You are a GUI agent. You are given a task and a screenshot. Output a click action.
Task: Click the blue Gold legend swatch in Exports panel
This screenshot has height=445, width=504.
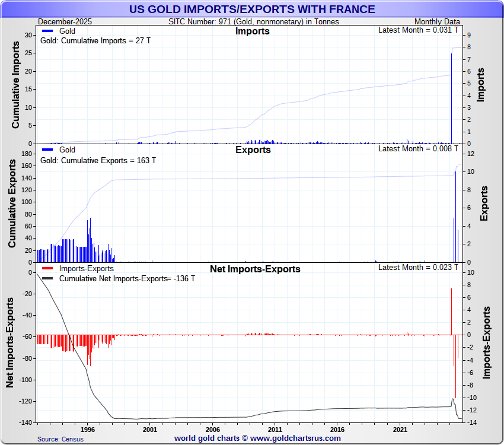tap(47, 150)
